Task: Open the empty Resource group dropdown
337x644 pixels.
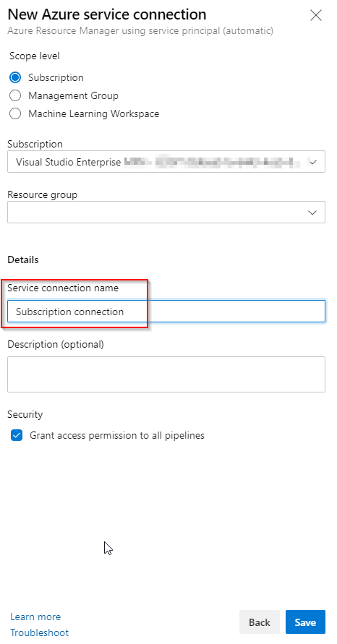Action: [166, 212]
